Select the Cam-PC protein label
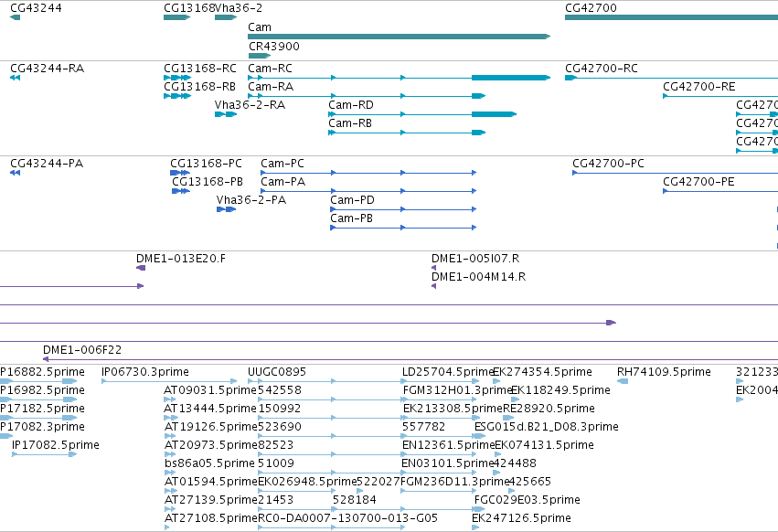The width and height of the screenshot is (778, 532). pyautogui.click(x=282, y=164)
